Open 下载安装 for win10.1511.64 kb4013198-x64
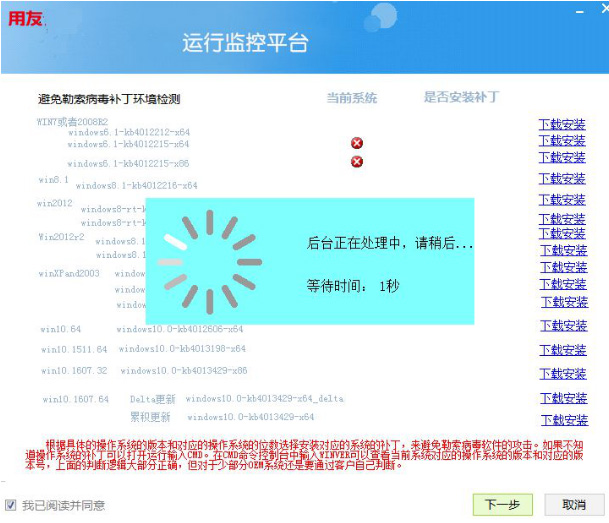This screenshot has height=523, width=609. coord(563,350)
